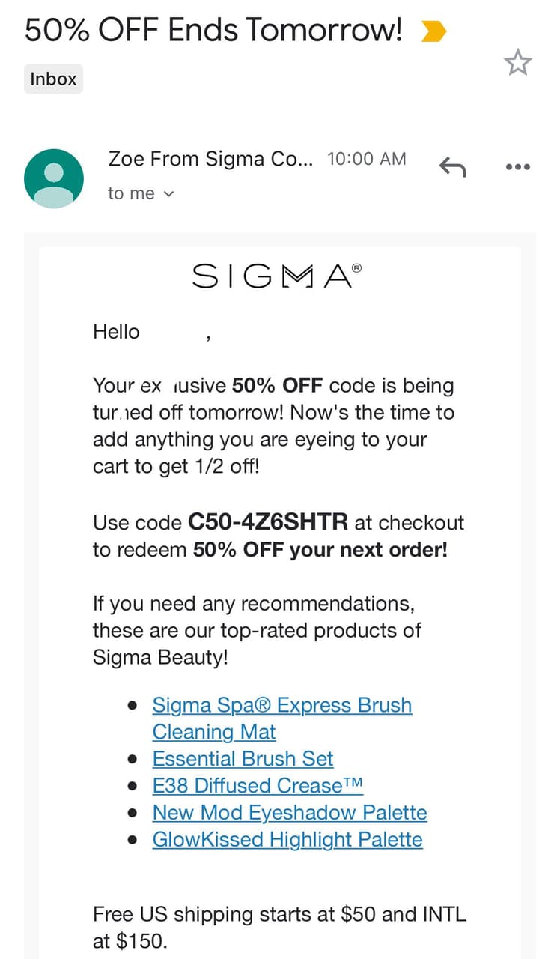This screenshot has height=959, width=560.
Task: Follow the E38 Diffused Crease link
Action: 258,785
